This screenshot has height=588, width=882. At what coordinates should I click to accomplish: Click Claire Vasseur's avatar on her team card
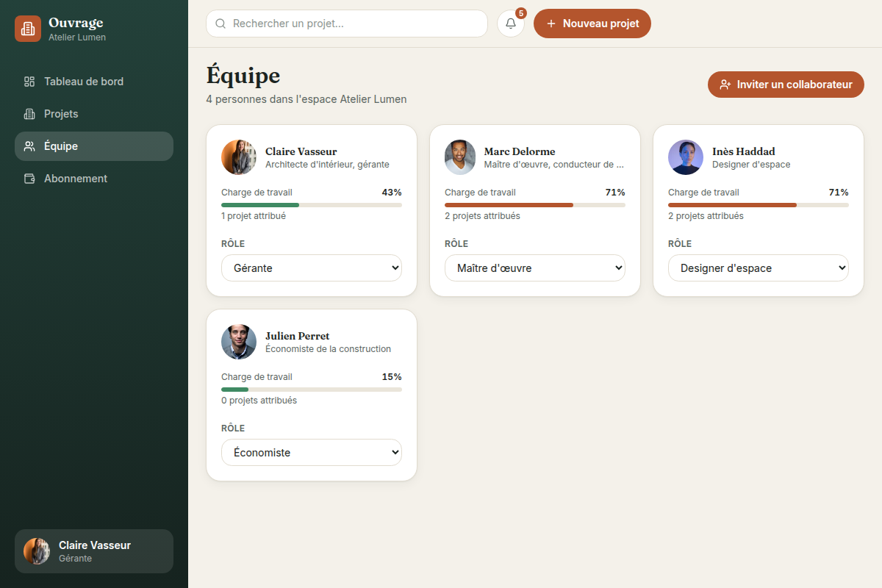point(239,157)
